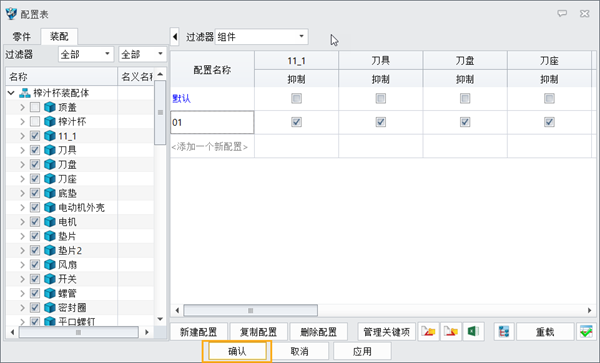The width and height of the screenshot is (600, 363).
Task: Click the folder icon adjacent to Excel icon
Action: pos(451,332)
